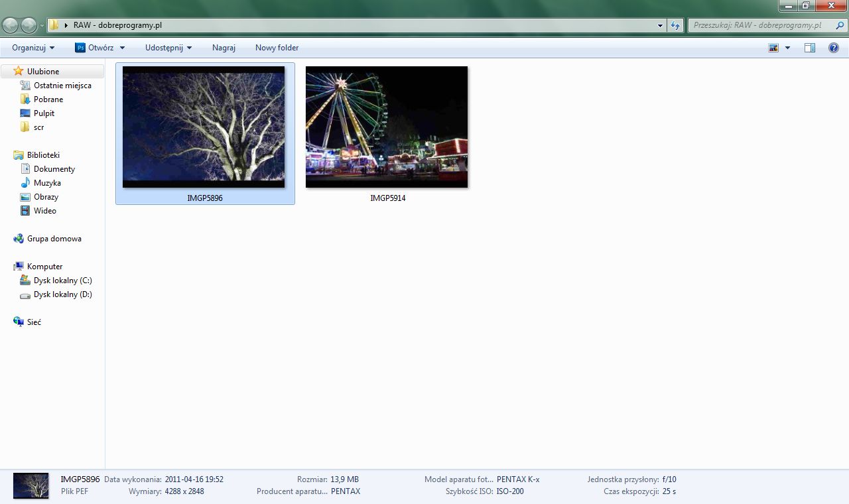The image size is (849, 504).
Task: Click the camera model PENTAX K-x
Action: point(518,479)
